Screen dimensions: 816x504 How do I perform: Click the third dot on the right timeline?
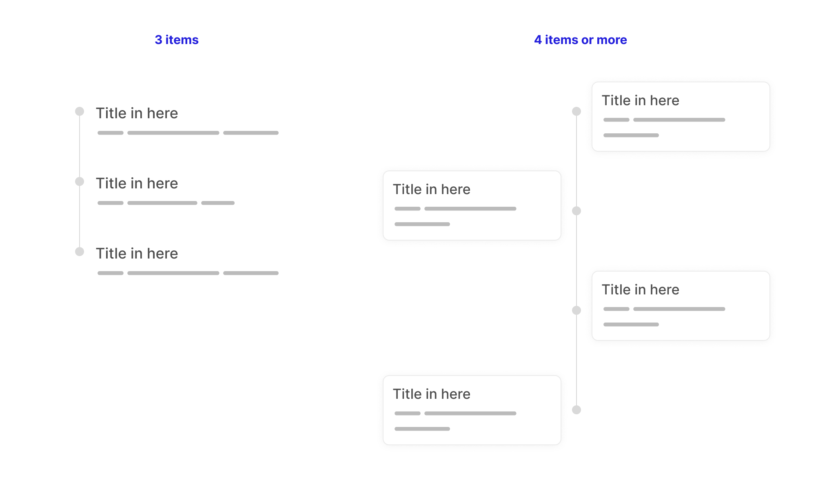tap(576, 310)
